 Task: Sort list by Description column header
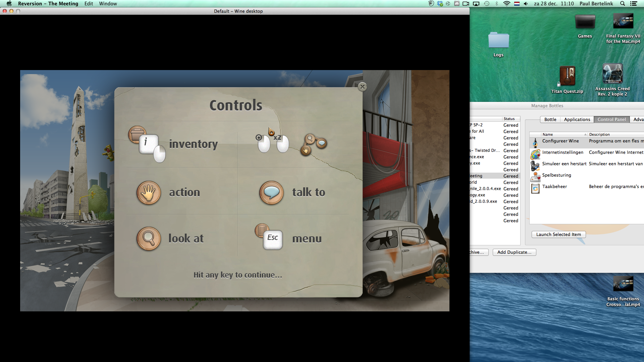coord(616,134)
